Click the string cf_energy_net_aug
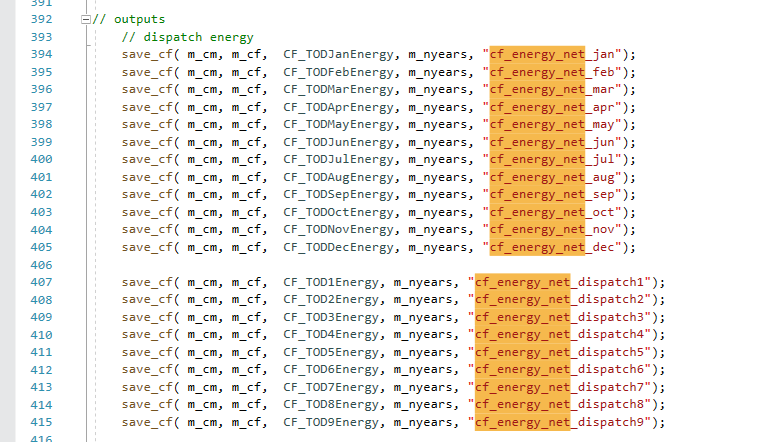 [552, 177]
